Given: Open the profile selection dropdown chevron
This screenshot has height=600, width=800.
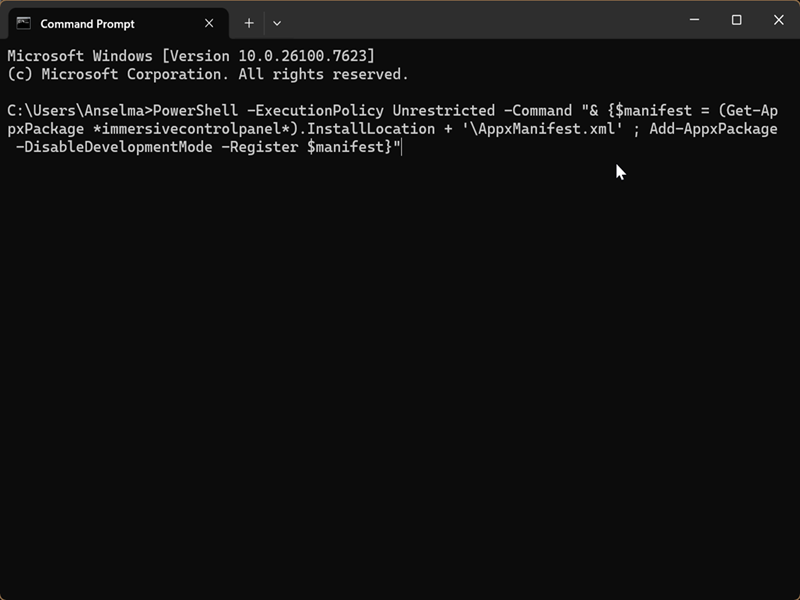Looking at the screenshot, I should (277, 22).
